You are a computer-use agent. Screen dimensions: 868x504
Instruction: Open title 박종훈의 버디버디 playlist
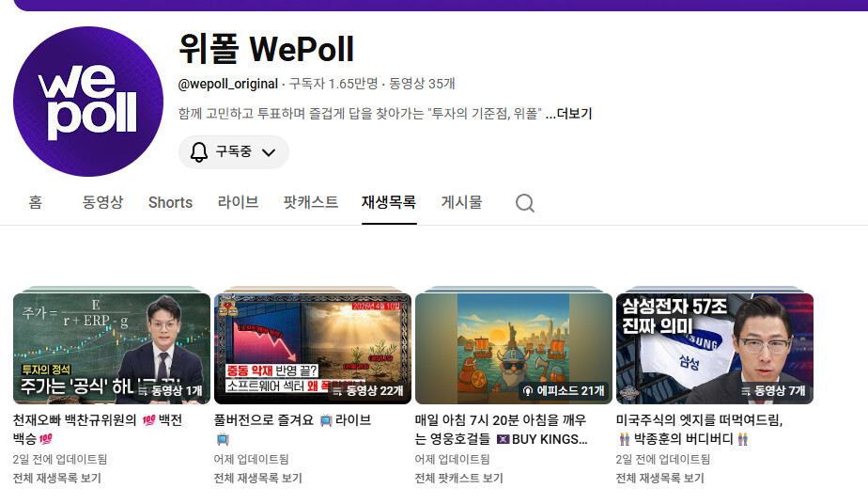(x=700, y=429)
